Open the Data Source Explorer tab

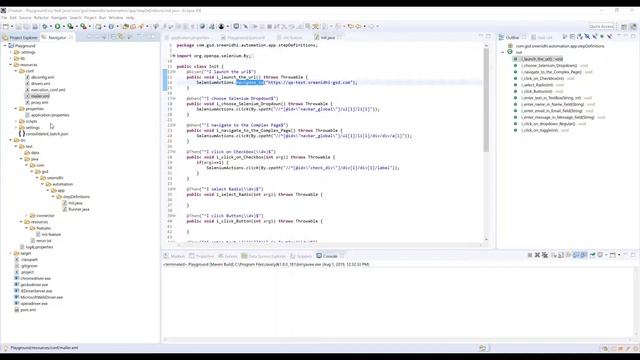pos(267,256)
